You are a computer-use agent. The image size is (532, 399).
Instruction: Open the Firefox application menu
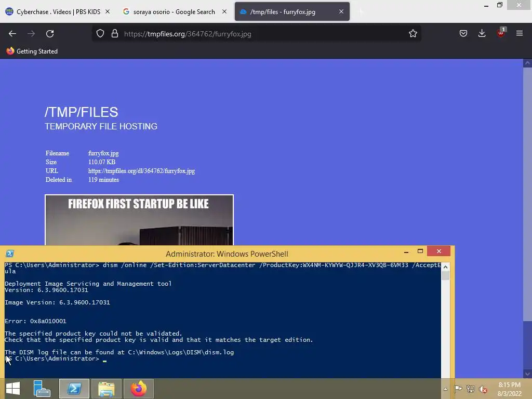519,33
